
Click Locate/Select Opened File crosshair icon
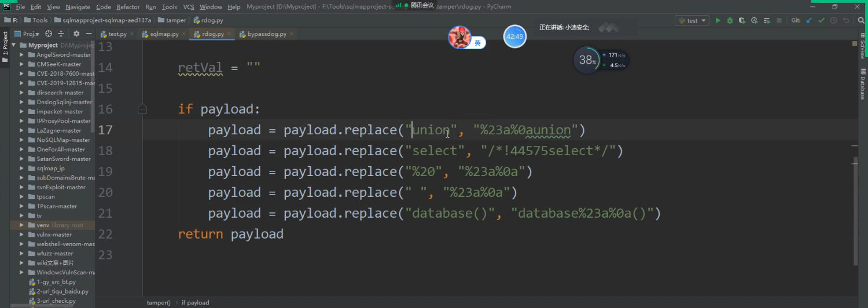49,34
